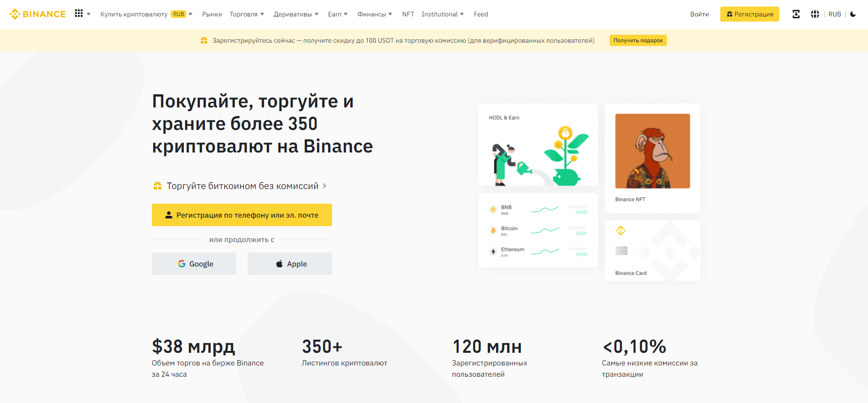
Task: Continue with Apple sign-in
Action: [x=290, y=264]
